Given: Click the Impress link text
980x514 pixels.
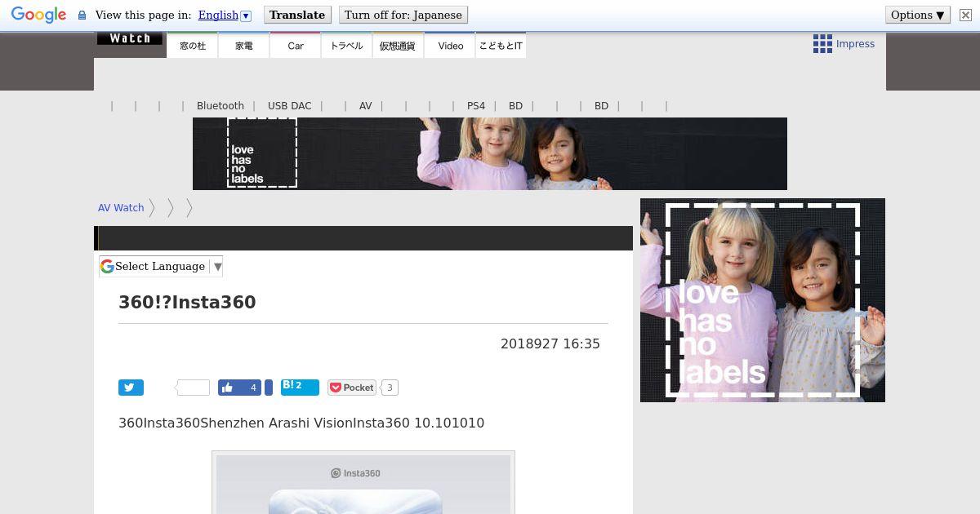Looking at the screenshot, I should [855, 44].
